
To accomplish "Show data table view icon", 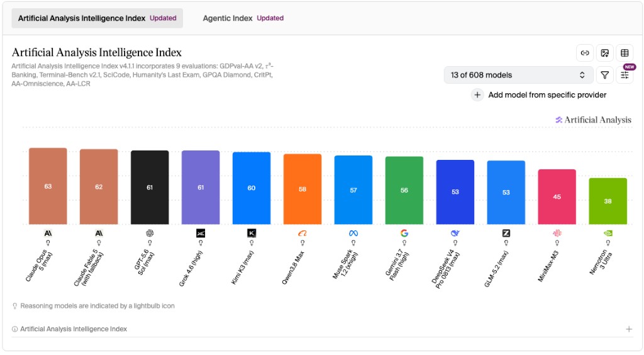I will (625, 53).
